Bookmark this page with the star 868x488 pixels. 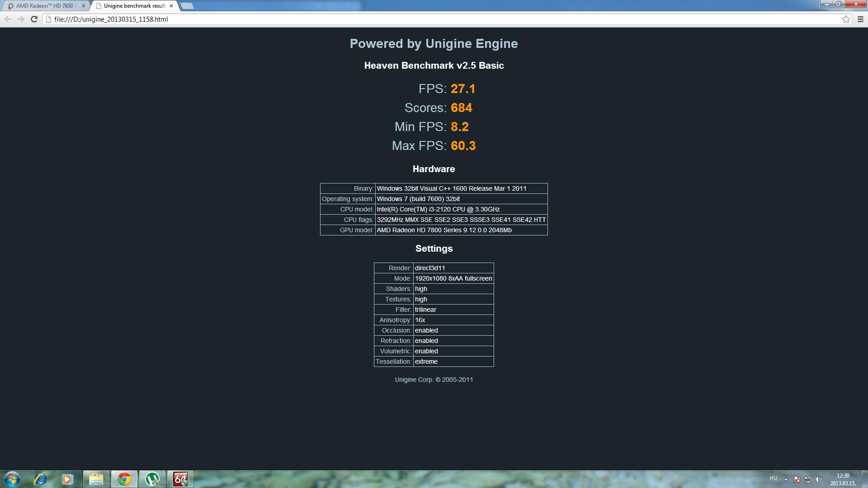point(846,19)
